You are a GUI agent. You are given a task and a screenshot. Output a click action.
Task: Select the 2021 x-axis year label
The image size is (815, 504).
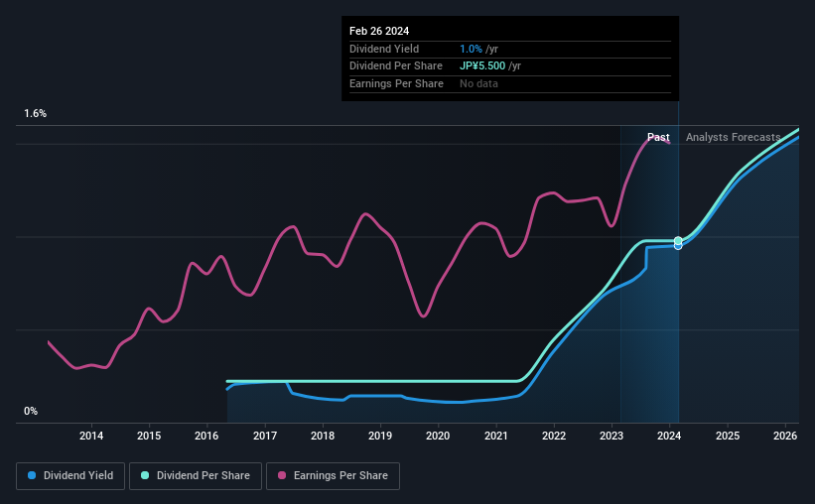coord(496,436)
